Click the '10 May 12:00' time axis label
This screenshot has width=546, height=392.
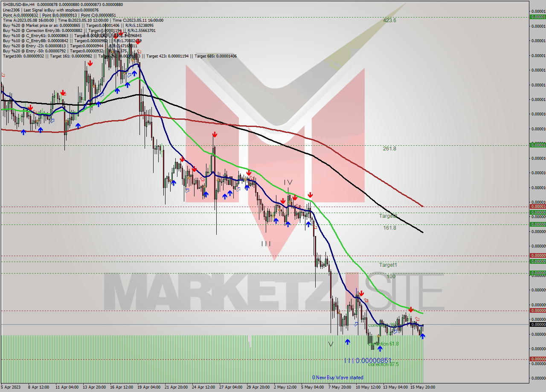point(368,387)
